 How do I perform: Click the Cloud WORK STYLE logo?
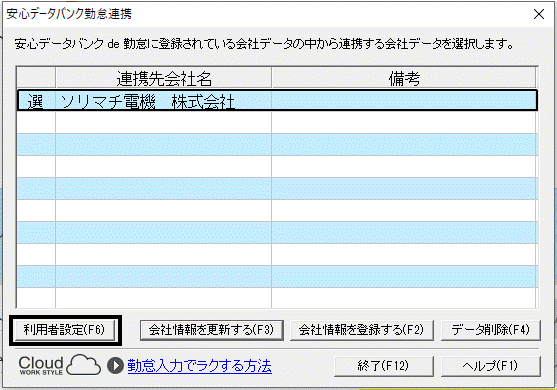pyautogui.click(x=59, y=365)
